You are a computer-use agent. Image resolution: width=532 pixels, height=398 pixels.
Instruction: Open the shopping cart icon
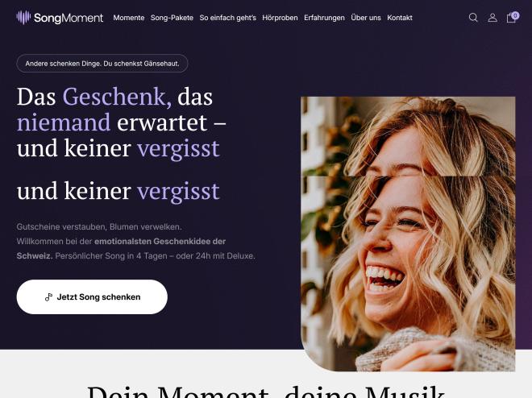coord(511,18)
